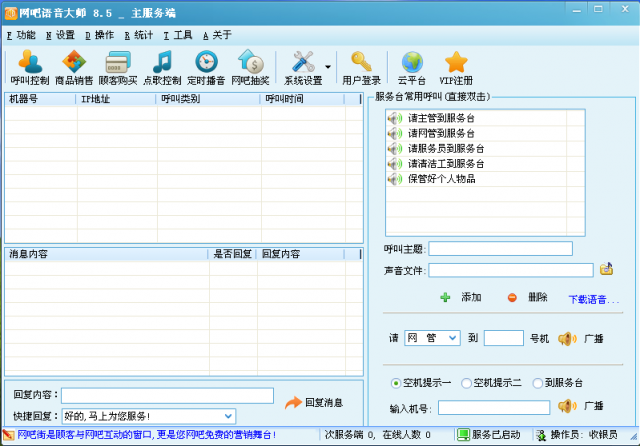Click the 网吧街 promotional status bar text

147,435
